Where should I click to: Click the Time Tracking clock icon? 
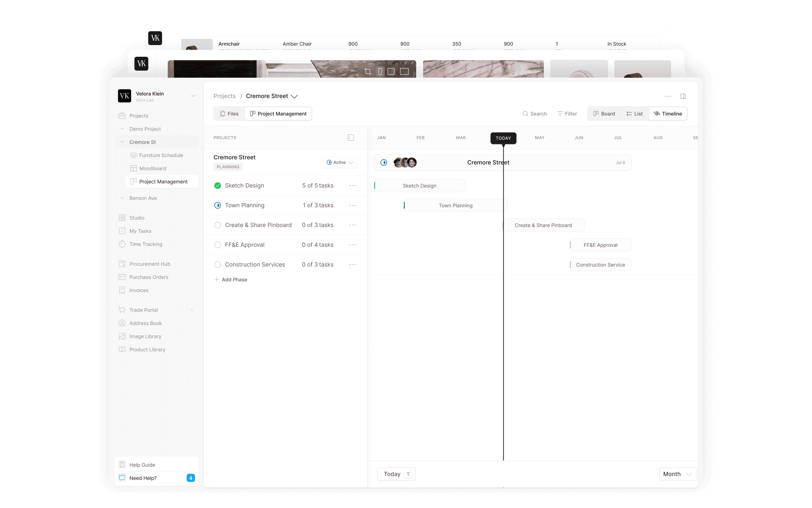pos(122,244)
